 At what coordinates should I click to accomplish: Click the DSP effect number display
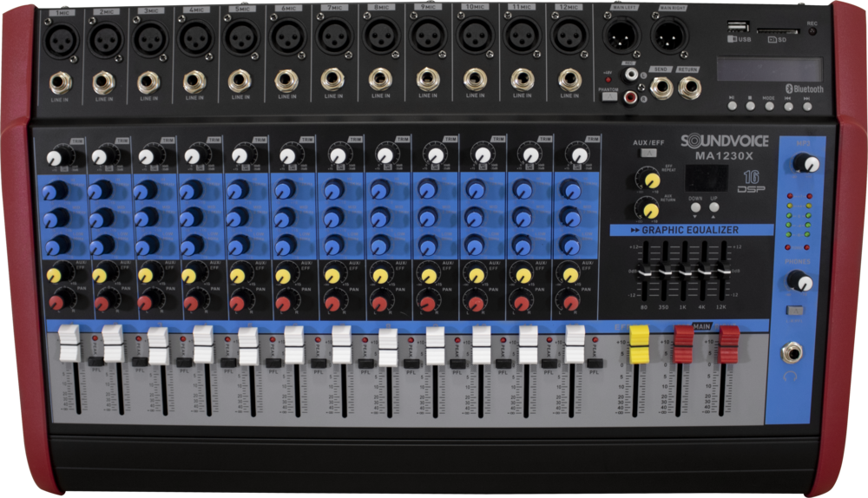pos(707,178)
